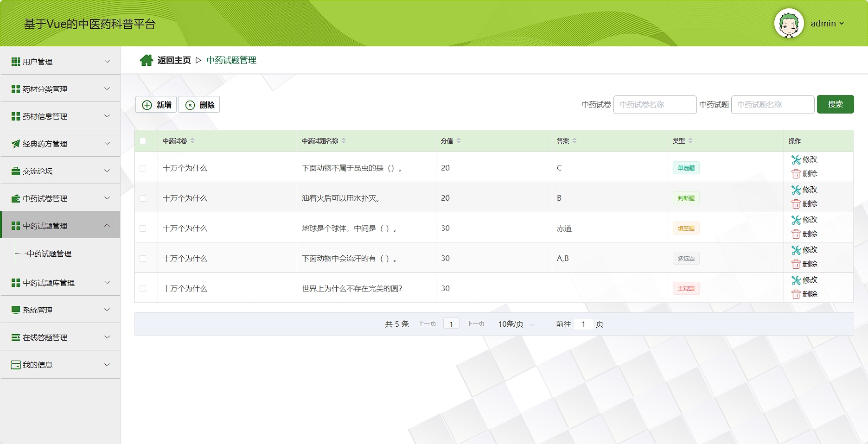Sort by 中药试题名称 column arrows

(x=344, y=141)
